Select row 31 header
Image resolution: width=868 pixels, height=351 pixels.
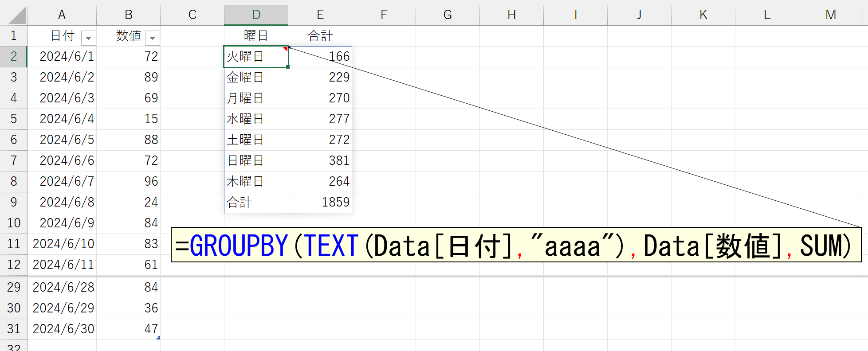(14, 329)
